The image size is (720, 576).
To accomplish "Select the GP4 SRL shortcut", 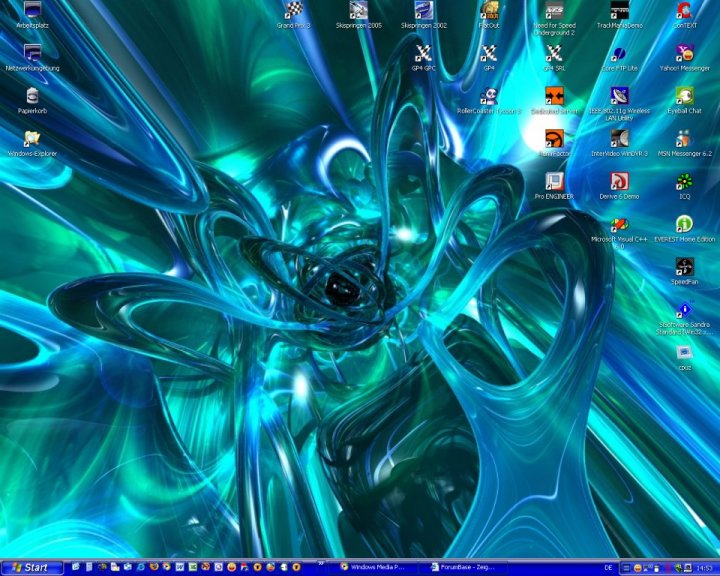I will 554,57.
